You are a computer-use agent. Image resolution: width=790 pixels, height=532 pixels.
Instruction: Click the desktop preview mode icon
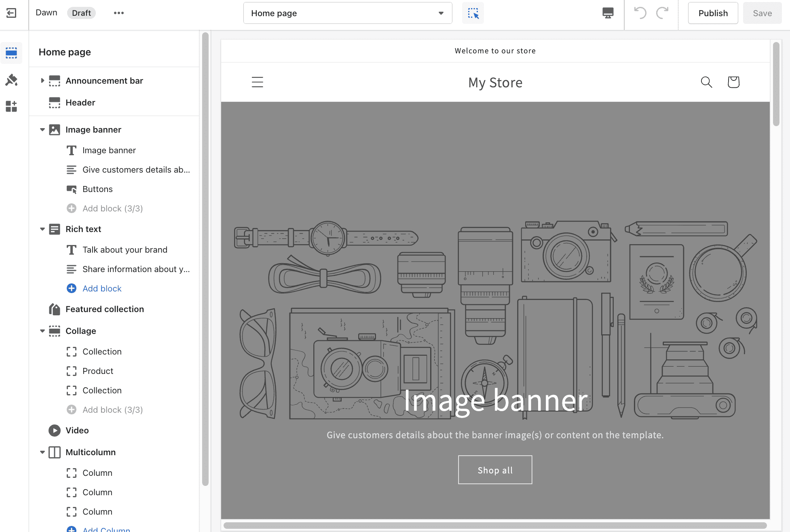tap(608, 13)
